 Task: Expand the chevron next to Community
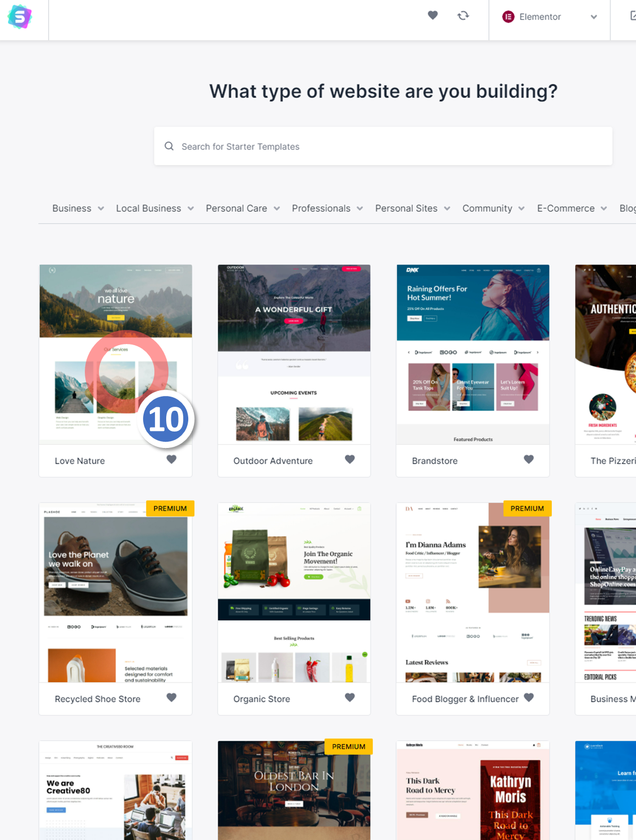pos(521,208)
